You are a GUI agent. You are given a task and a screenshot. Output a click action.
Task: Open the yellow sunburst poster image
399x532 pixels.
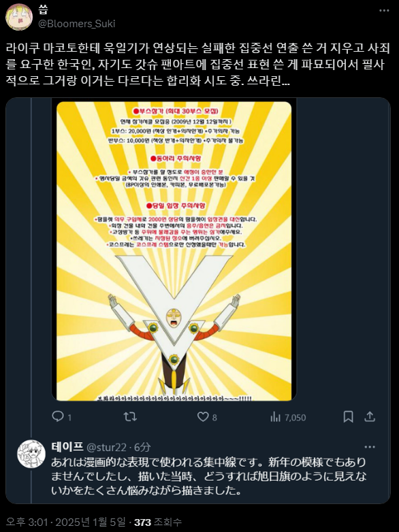pyautogui.click(x=174, y=251)
